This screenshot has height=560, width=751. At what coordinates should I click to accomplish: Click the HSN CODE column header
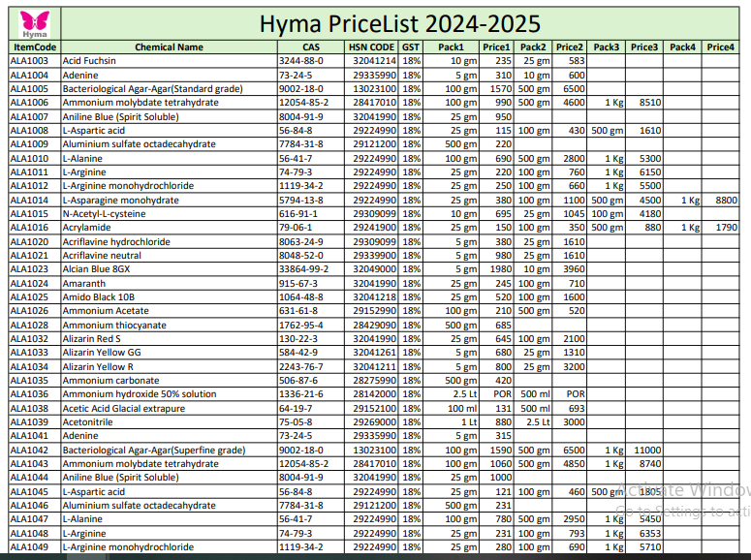click(x=371, y=47)
